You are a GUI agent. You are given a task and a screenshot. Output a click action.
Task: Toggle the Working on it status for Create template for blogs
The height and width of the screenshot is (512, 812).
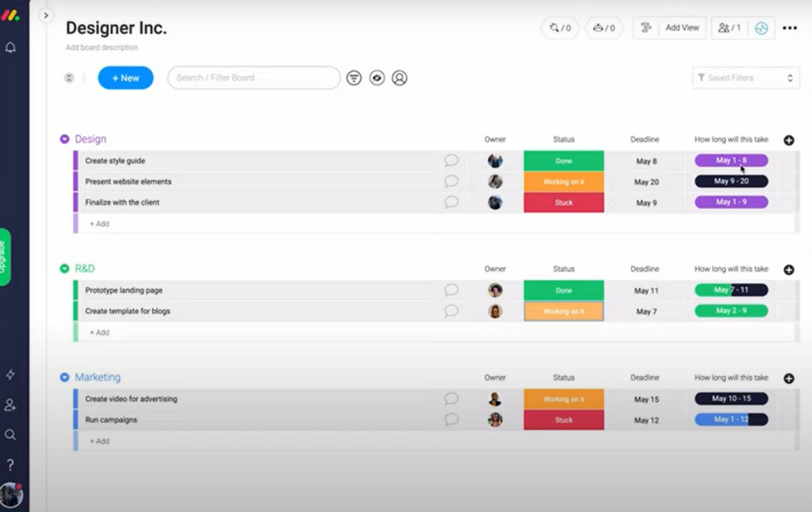(564, 311)
